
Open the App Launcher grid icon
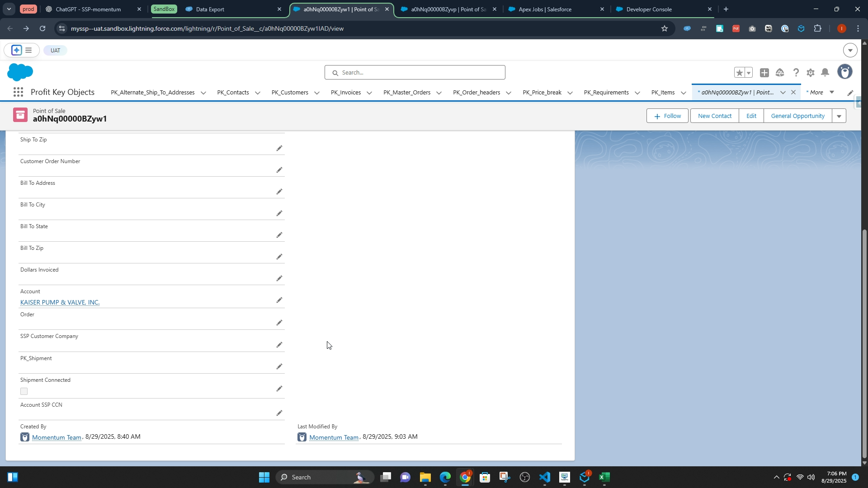pos(18,93)
